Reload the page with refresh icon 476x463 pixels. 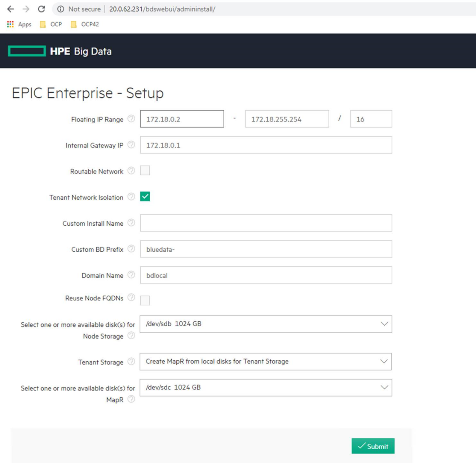point(41,9)
